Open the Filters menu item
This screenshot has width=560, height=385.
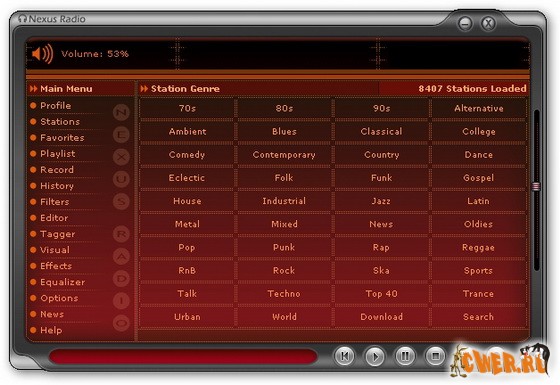coord(55,202)
